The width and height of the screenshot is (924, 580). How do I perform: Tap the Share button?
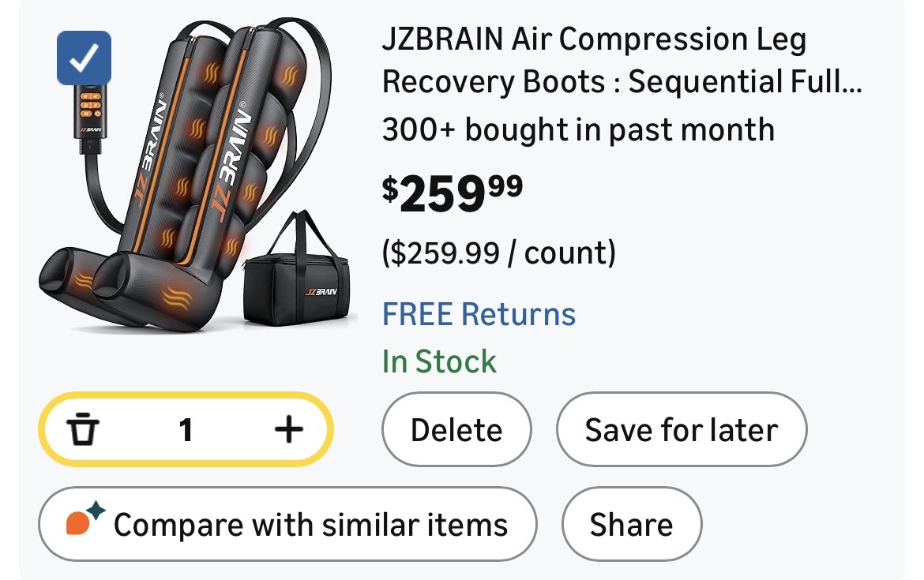pos(631,525)
